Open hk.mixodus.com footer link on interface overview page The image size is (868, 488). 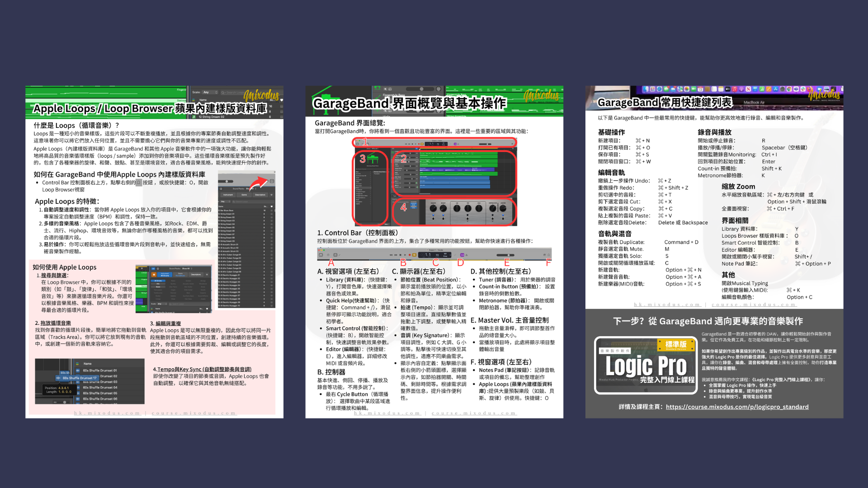click(x=387, y=413)
